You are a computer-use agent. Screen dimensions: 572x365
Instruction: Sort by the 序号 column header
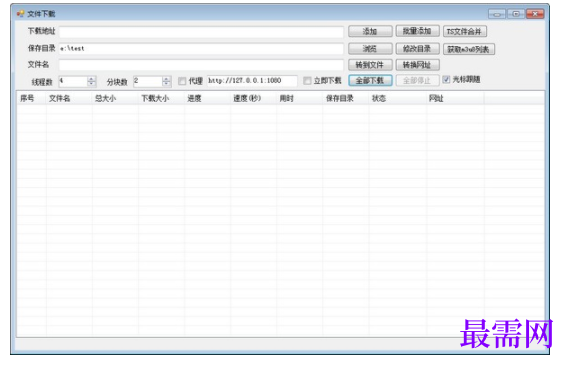click(31, 98)
